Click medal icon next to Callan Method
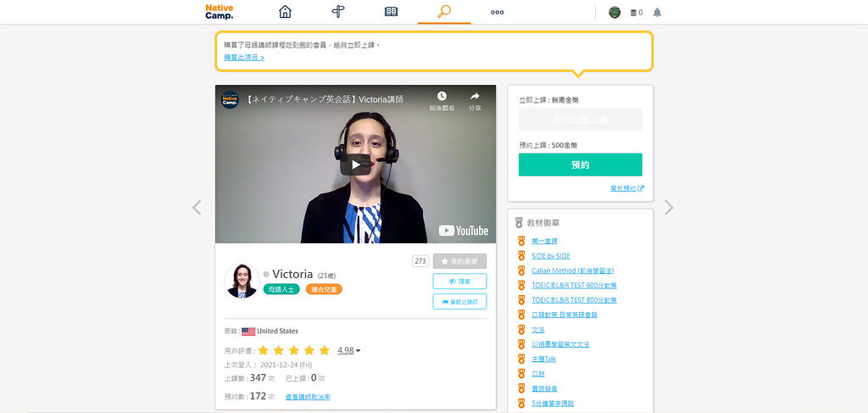 [x=520, y=271]
